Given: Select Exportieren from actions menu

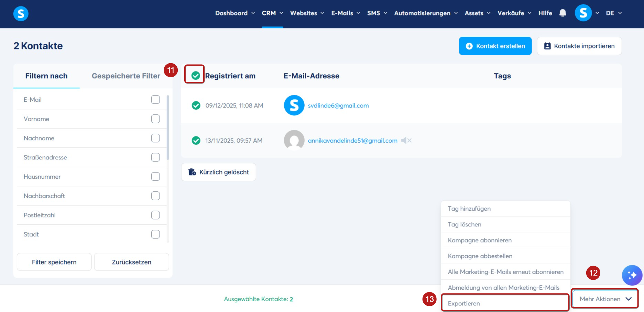Looking at the screenshot, I should pyautogui.click(x=505, y=303).
